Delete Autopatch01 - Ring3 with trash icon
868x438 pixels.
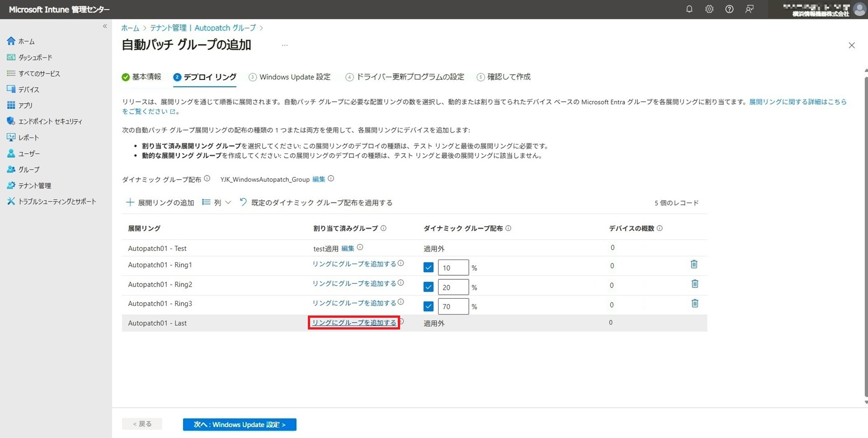tap(695, 303)
